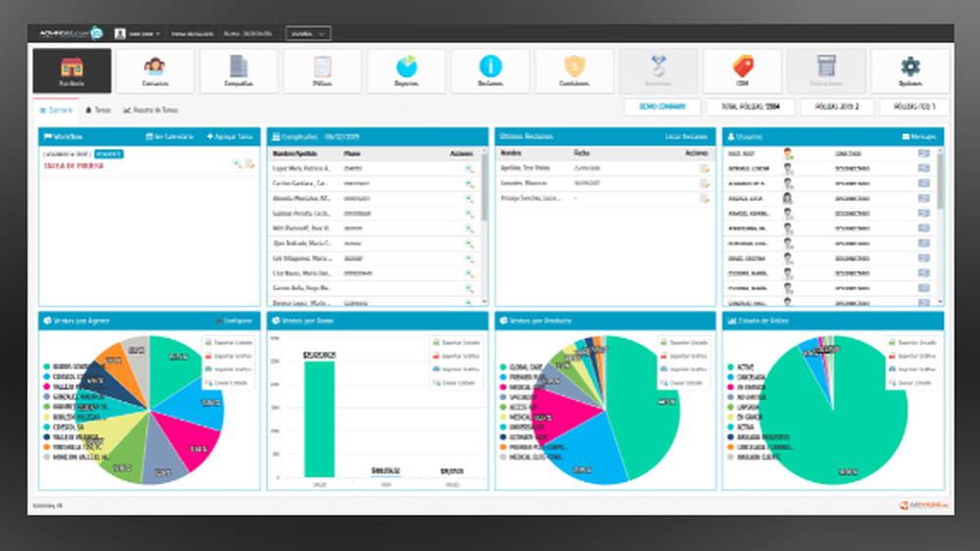Edit the second claim in Últimos Reclamos
980x551 pixels.
(x=705, y=183)
